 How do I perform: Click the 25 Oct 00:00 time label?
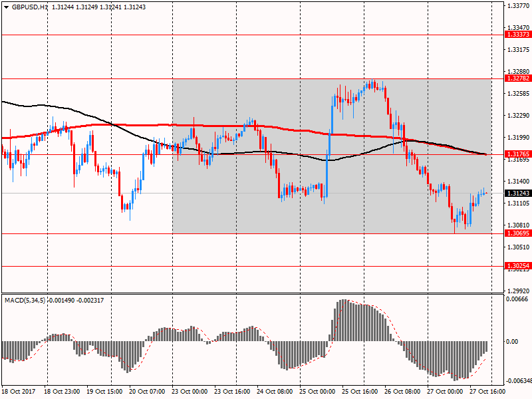pyautogui.click(x=318, y=392)
